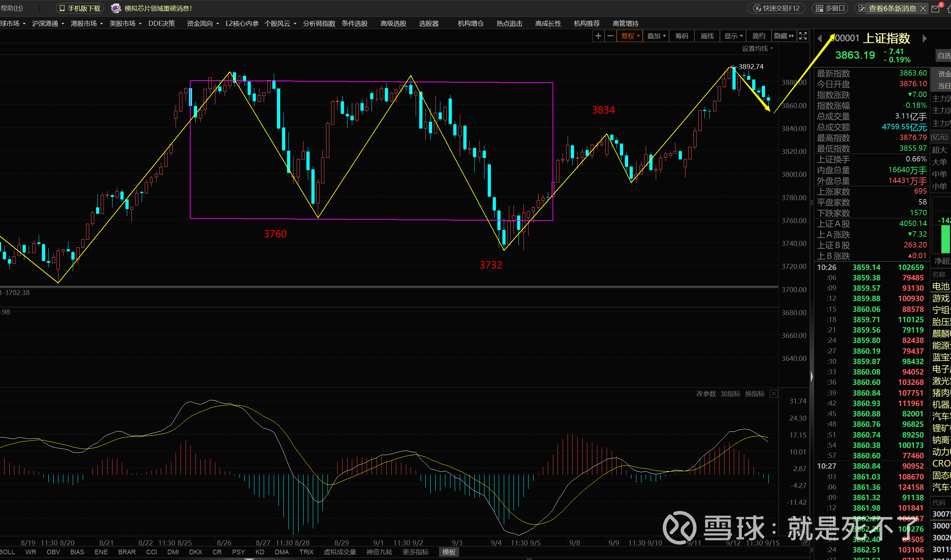Image resolution: width=951 pixels, height=560 pixels.
Task: Open 设置均线 moving average dropdown
Action: coord(757,48)
